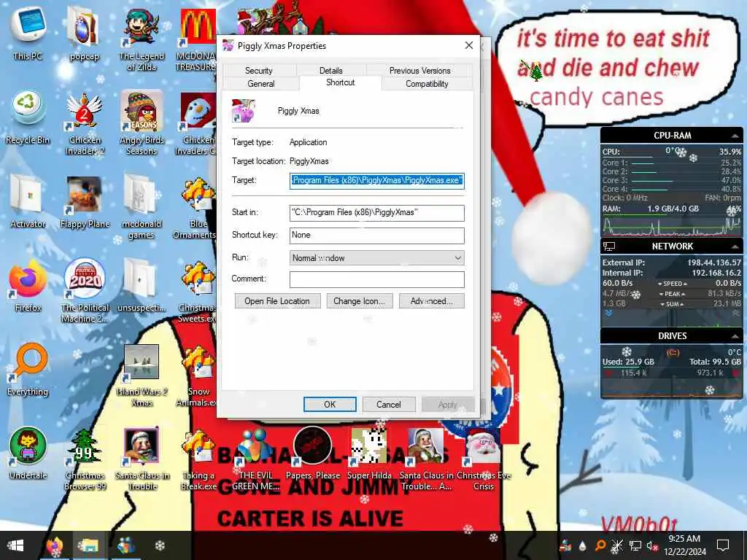Viewport: 747px width, 560px height.
Task: Open File Explorer from the taskbar
Action: (88, 545)
